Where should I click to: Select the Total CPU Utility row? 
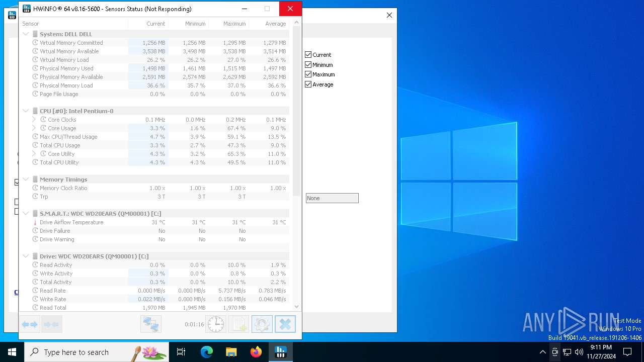point(155,162)
